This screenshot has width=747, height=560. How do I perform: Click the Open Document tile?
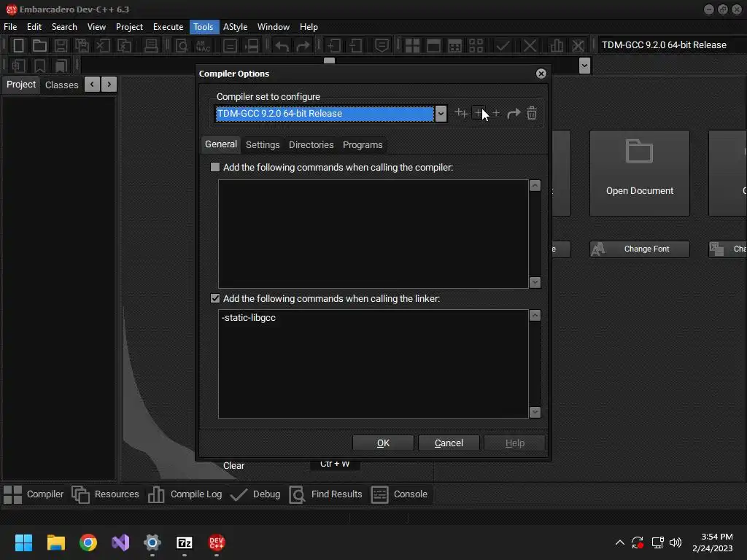[x=639, y=173]
